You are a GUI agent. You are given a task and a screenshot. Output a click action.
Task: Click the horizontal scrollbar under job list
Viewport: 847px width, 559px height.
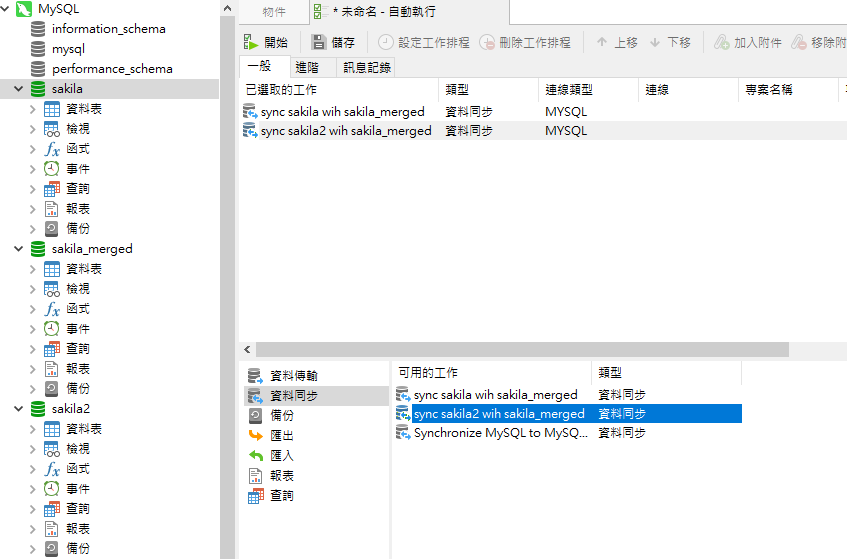(x=520, y=350)
